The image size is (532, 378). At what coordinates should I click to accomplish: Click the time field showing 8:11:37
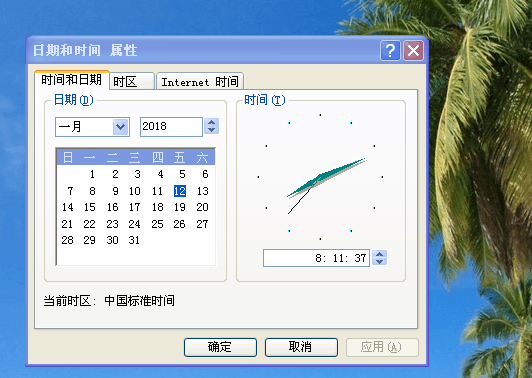point(316,258)
